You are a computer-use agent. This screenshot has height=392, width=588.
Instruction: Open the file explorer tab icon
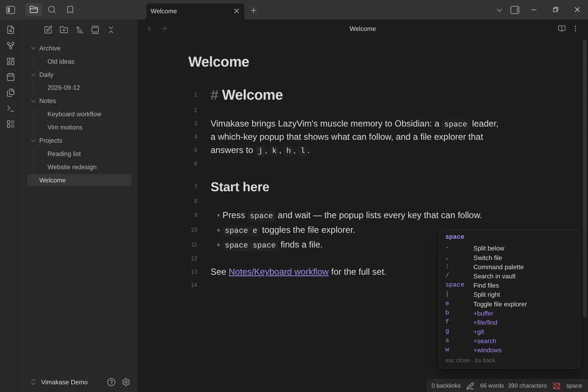(x=34, y=10)
